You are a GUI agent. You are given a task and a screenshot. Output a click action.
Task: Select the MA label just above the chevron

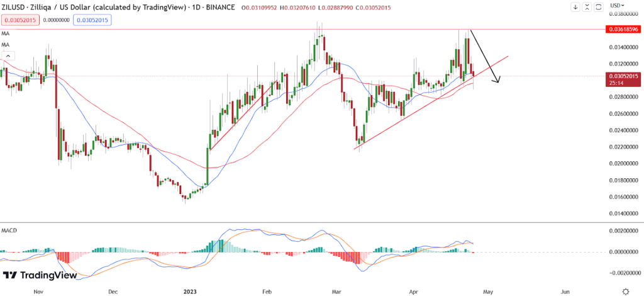tap(5, 44)
